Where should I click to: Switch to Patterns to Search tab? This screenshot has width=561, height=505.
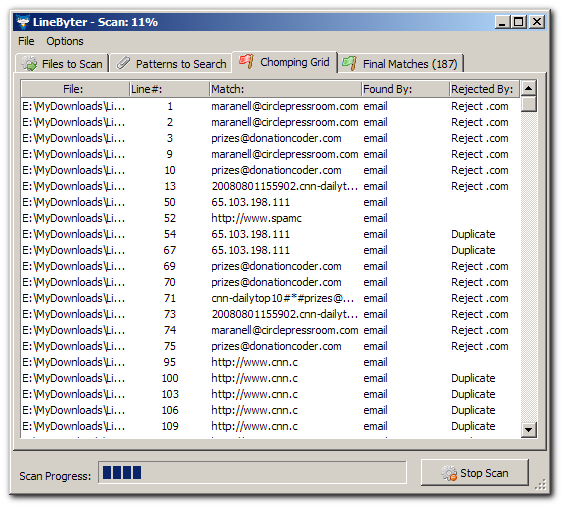pyautogui.click(x=171, y=63)
